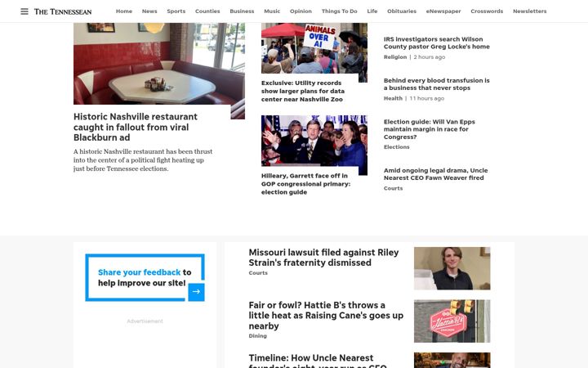Open IRS investigators search Greg Locke story
This screenshot has height=368, width=588.
(436, 43)
